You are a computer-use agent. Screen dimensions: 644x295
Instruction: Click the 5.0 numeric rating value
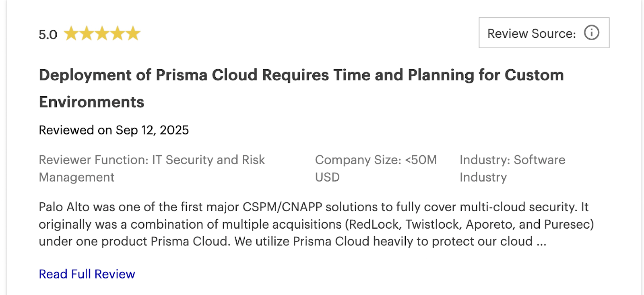coord(47,34)
